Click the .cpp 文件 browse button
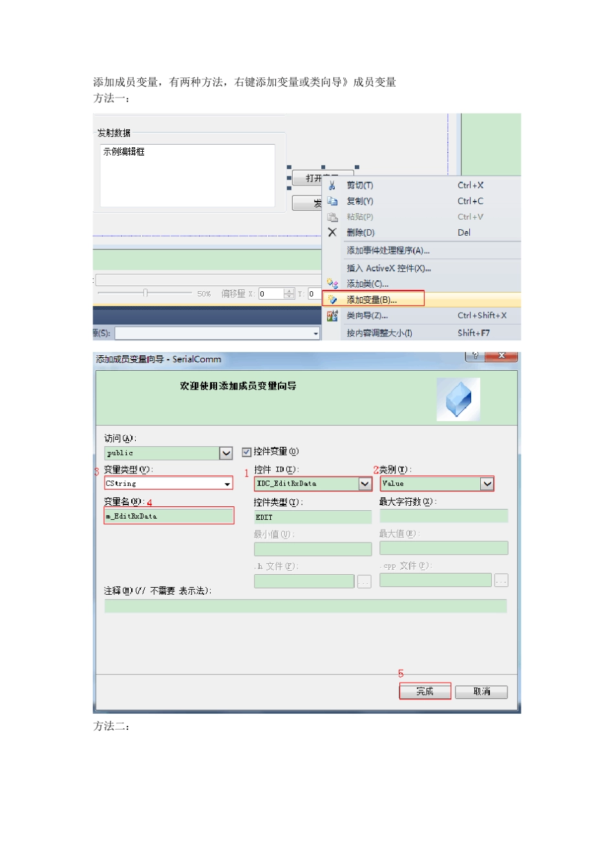 [502, 581]
